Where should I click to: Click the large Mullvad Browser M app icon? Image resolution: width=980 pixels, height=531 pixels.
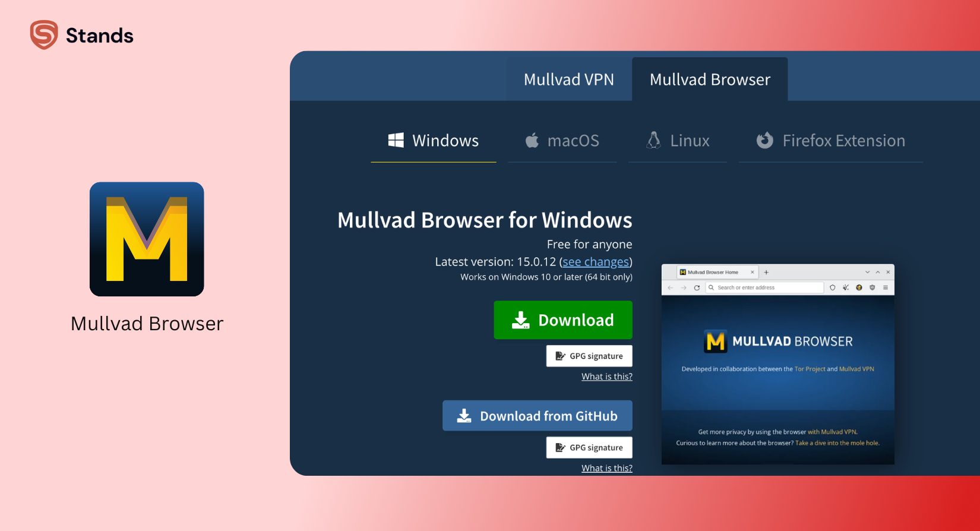147,239
